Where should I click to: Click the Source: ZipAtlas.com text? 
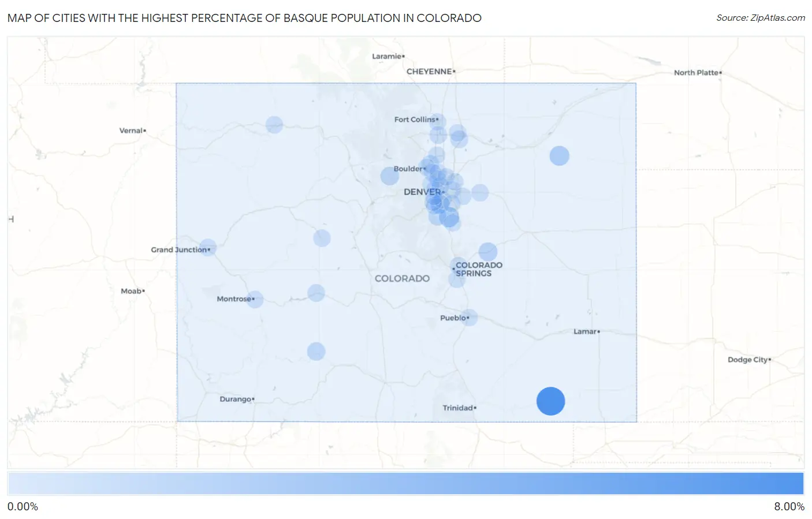pos(761,18)
